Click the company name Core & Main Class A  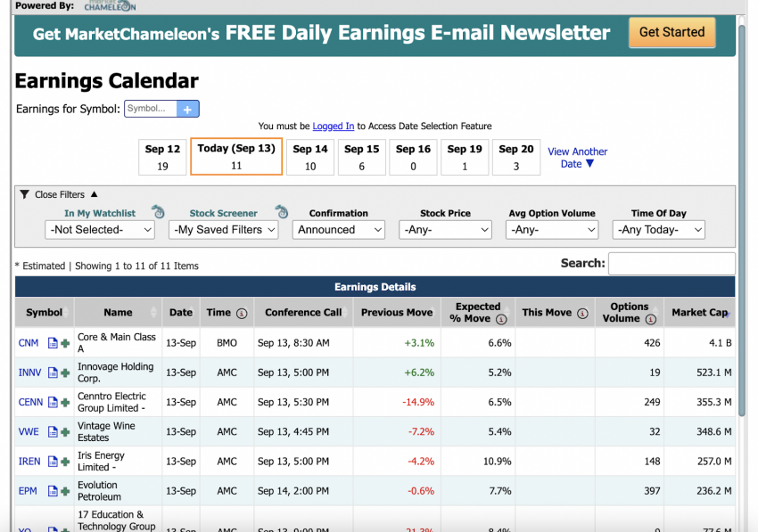click(x=117, y=342)
